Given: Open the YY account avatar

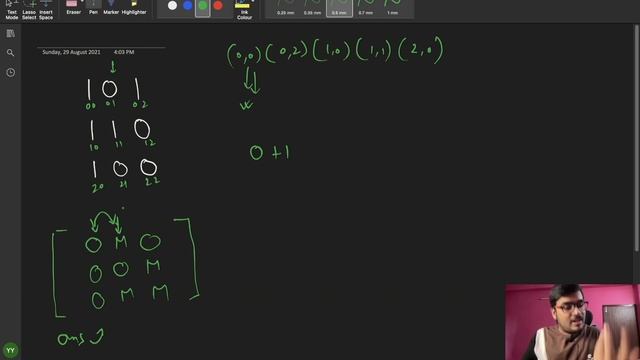Looking at the screenshot, I should (x=11, y=350).
